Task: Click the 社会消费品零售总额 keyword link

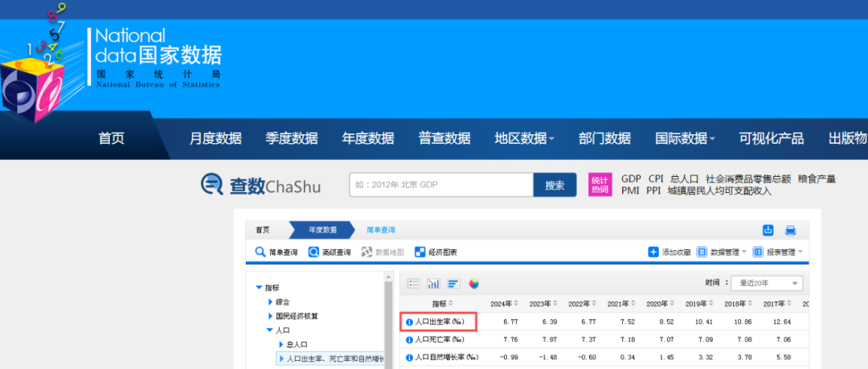Action: [748, 179]
